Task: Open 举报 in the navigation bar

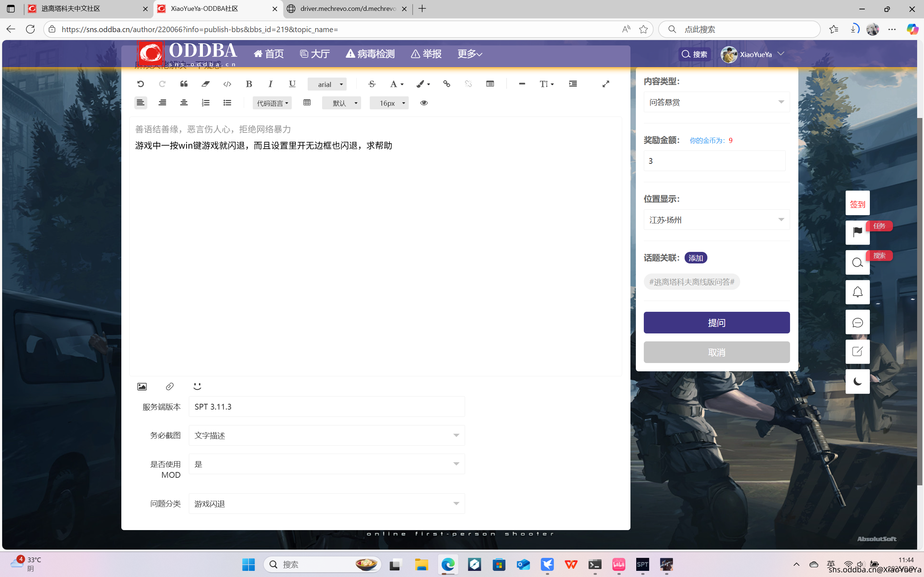Action: tap(426, 54)
